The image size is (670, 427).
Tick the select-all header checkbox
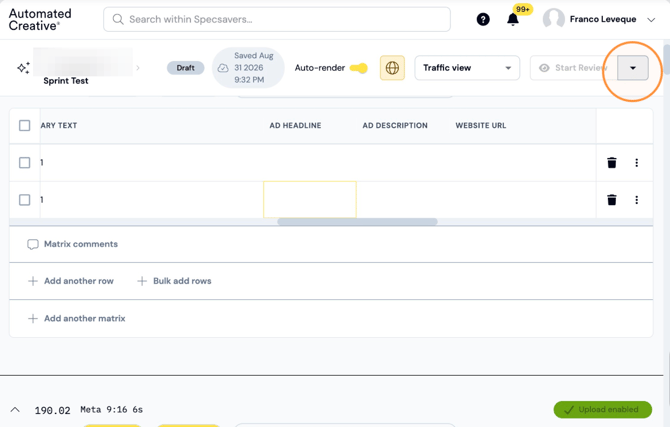(x=24, y=125)
